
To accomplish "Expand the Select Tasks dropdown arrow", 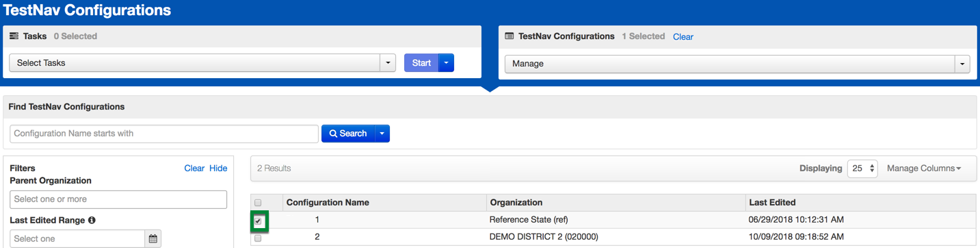I will tap(388, 63).
